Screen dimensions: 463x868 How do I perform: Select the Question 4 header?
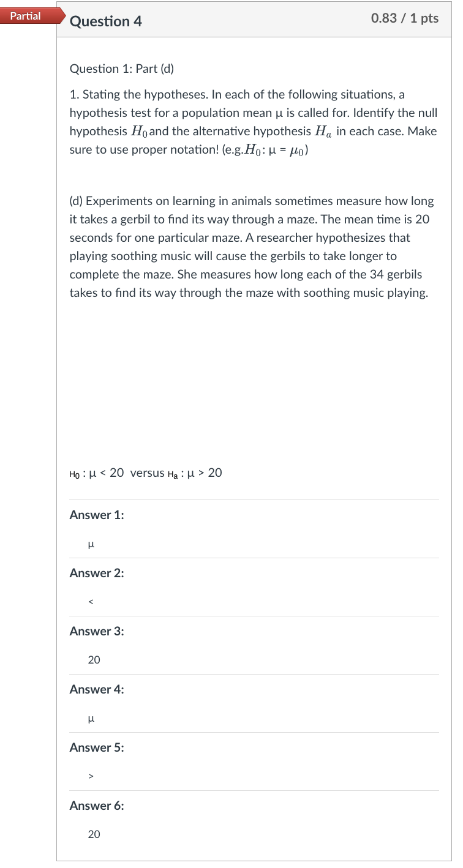pyautogui.click(x=107, y=21)
